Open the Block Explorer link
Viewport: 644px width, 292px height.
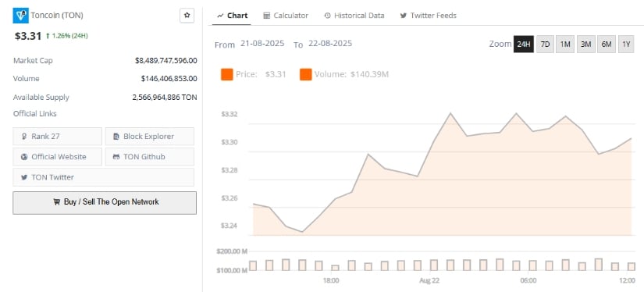(x=150, y=137)
